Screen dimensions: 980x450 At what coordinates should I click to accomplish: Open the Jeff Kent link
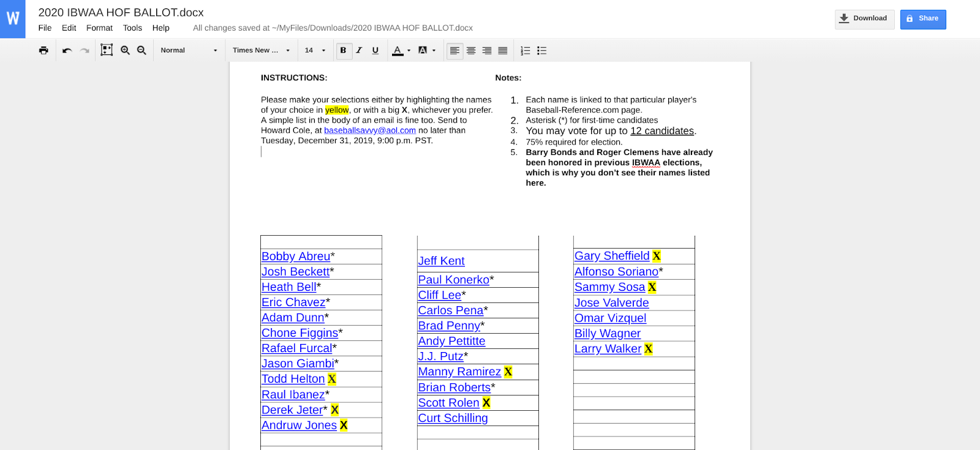point(441,261)
